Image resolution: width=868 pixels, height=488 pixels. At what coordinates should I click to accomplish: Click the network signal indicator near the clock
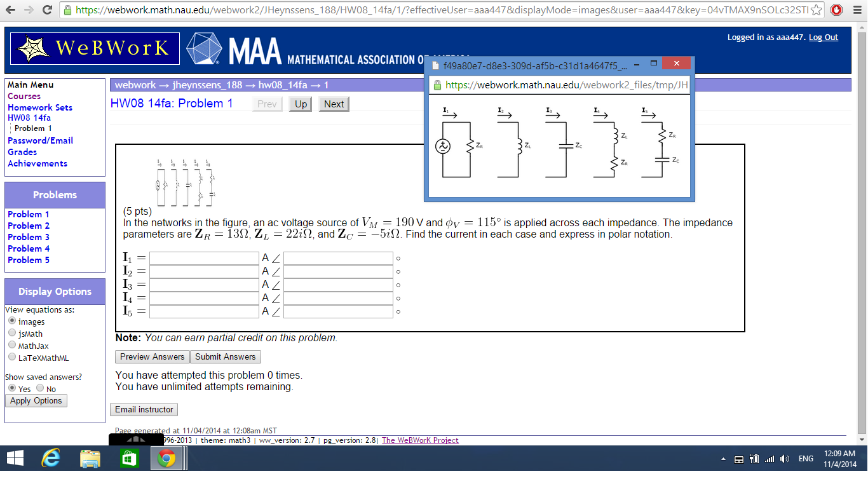click(769, 458)
